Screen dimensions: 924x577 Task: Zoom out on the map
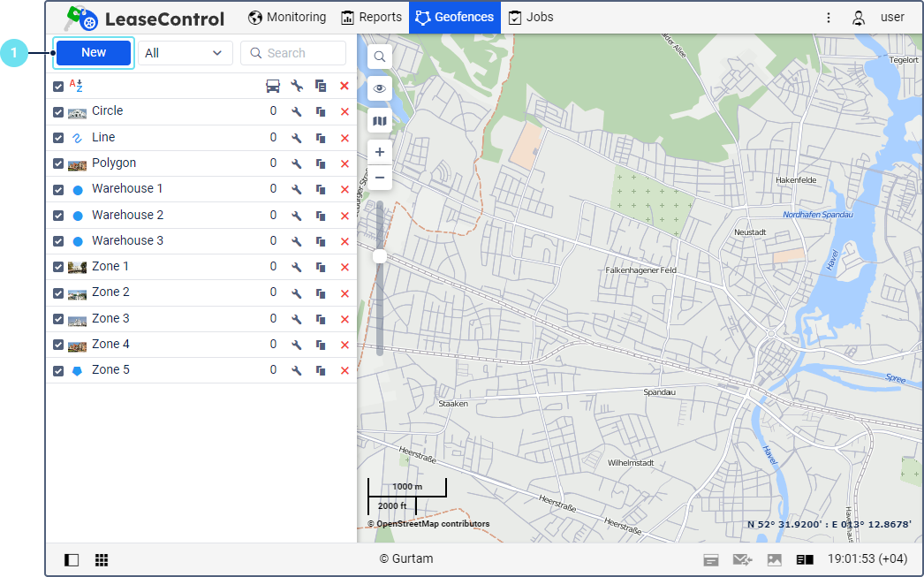(380, 178)
